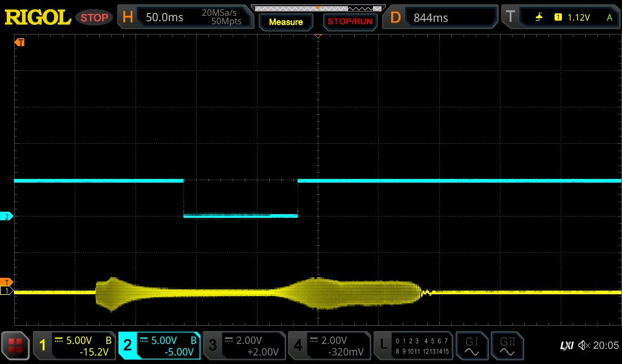Click the STOP/RUN button
This screenshot has width=622, height=364.
coord(350,22)
